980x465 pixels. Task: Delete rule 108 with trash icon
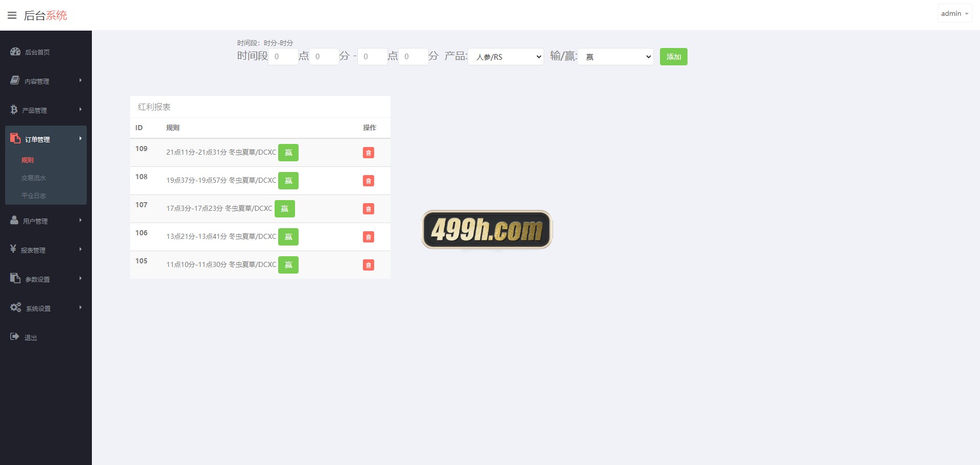pos(369,181)
